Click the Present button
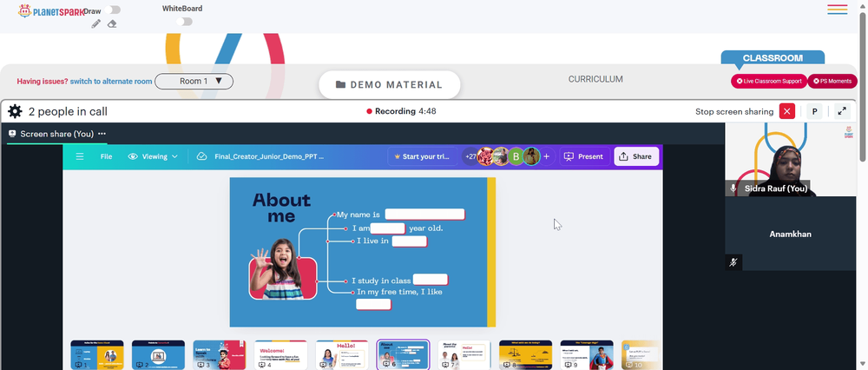The width and height of the screenshot is (868, 370). click(x=584, y=156)
